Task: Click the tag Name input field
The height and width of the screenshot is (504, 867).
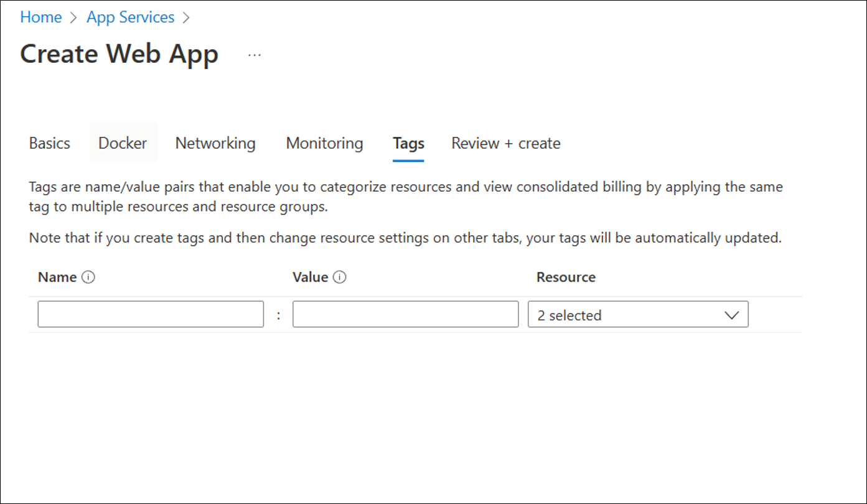Action: 151,314
